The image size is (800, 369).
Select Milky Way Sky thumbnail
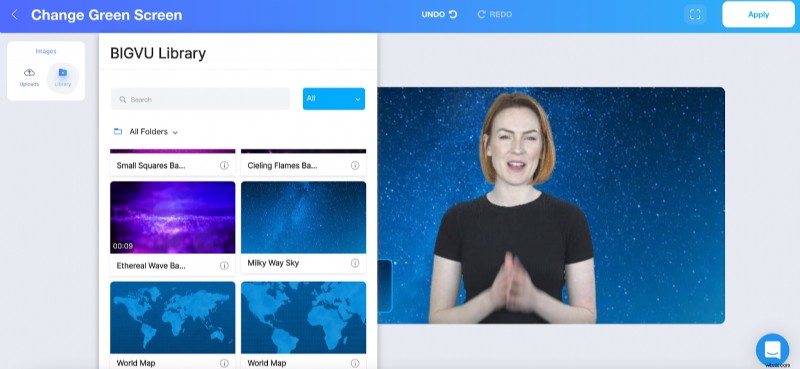304,217
